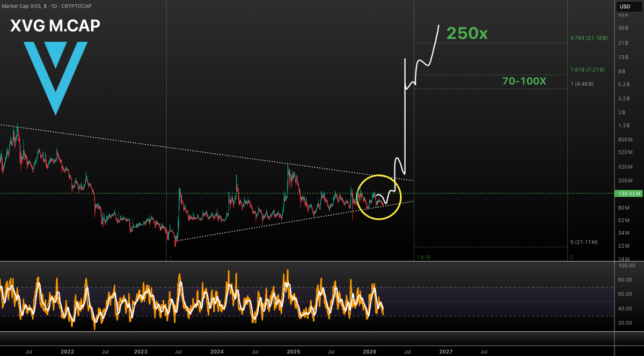The height and width of the screenshot is (356, 644).
Task: Click the 13B price scale label
Action: point(623,57)
